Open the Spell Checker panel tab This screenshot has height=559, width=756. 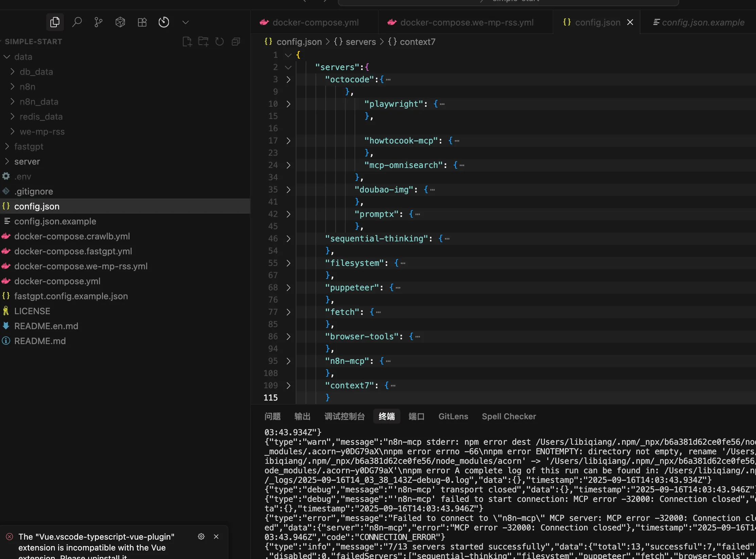pyautogui.click(x=509, y=417)
